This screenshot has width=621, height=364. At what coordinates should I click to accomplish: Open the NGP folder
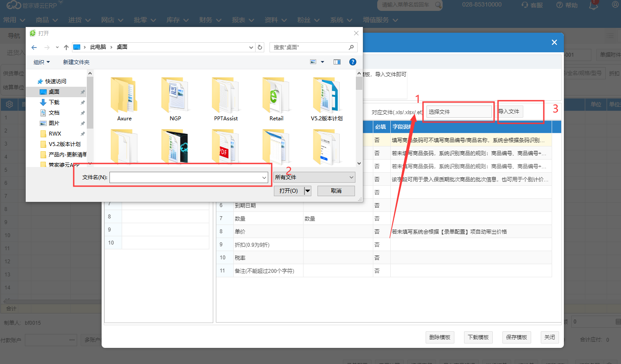coord(175,99)
